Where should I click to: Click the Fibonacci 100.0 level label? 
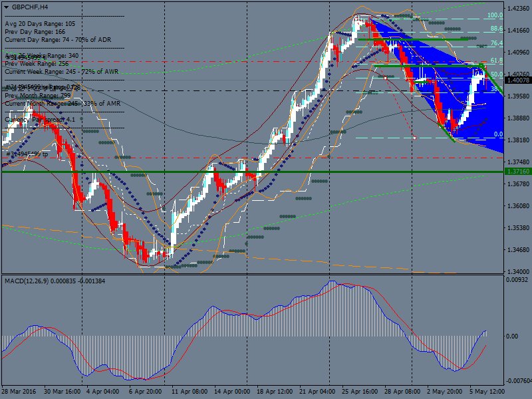click(495, 15)
